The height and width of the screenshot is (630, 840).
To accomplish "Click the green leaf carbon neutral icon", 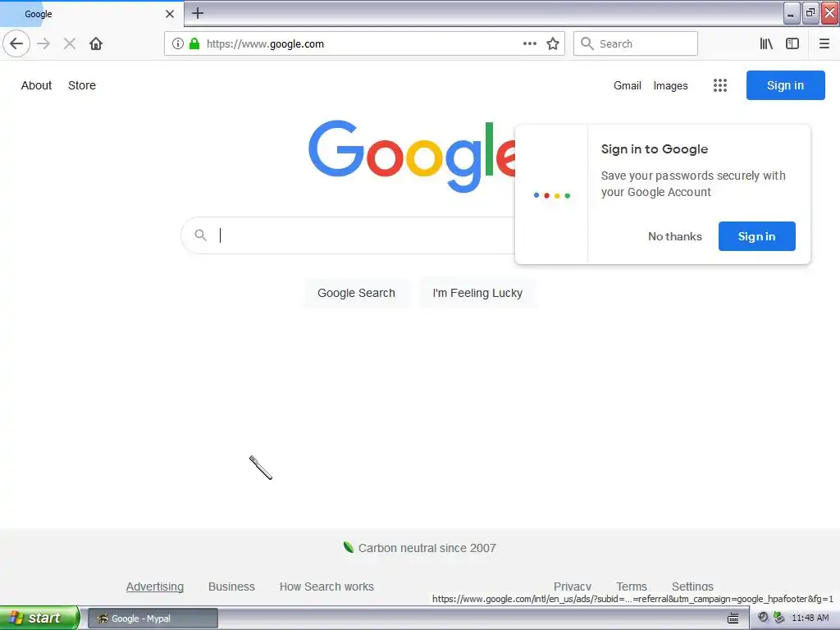I will pos(348,547).
